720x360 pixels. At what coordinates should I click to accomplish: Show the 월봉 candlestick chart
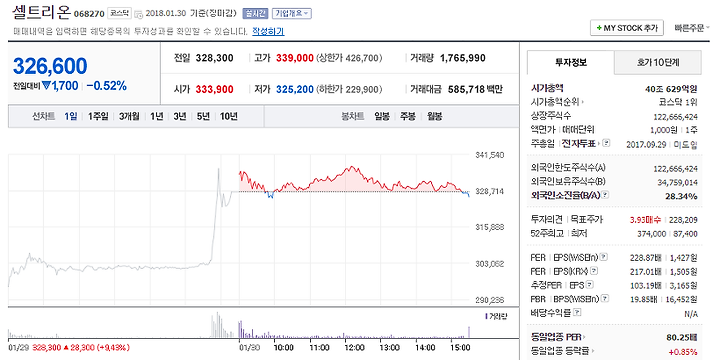pos(434,117)
